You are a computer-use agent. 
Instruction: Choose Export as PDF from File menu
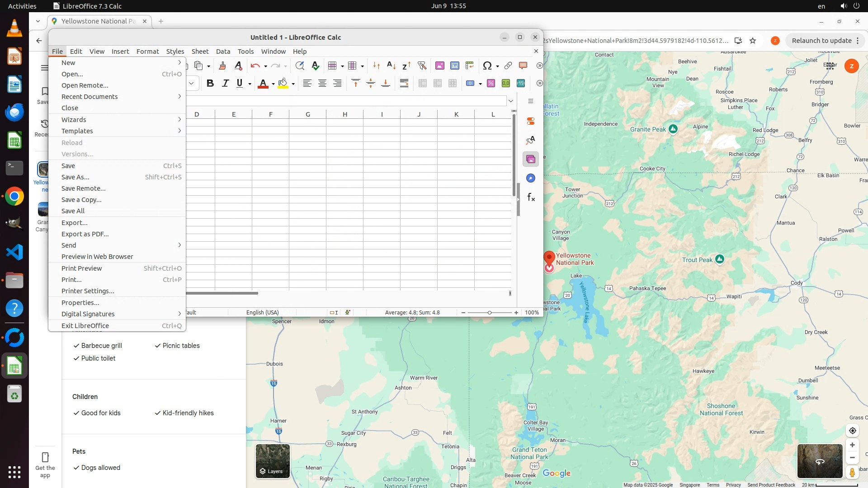coord(85,234)
